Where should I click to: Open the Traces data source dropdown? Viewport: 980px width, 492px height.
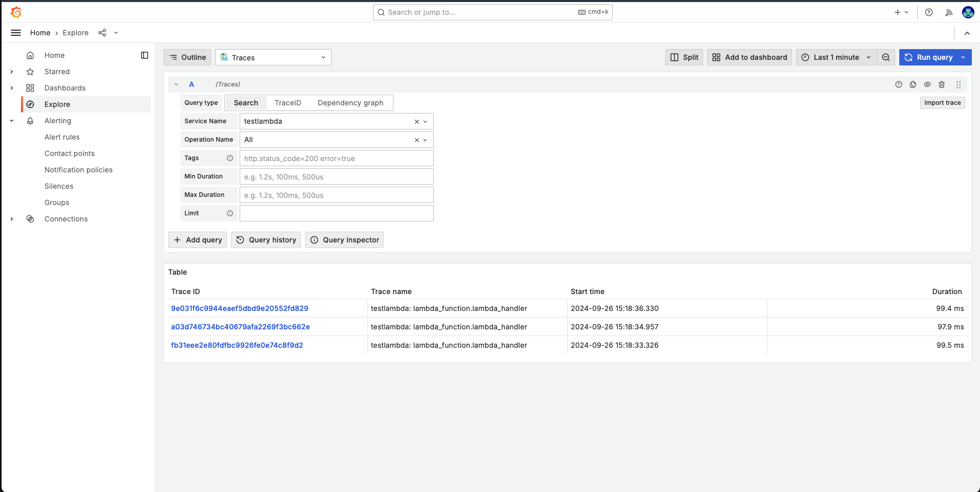coord(273,57)
